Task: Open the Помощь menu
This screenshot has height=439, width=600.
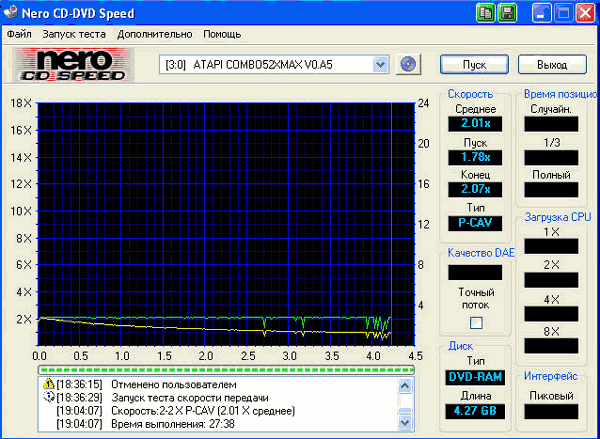Action: point(222,34)
